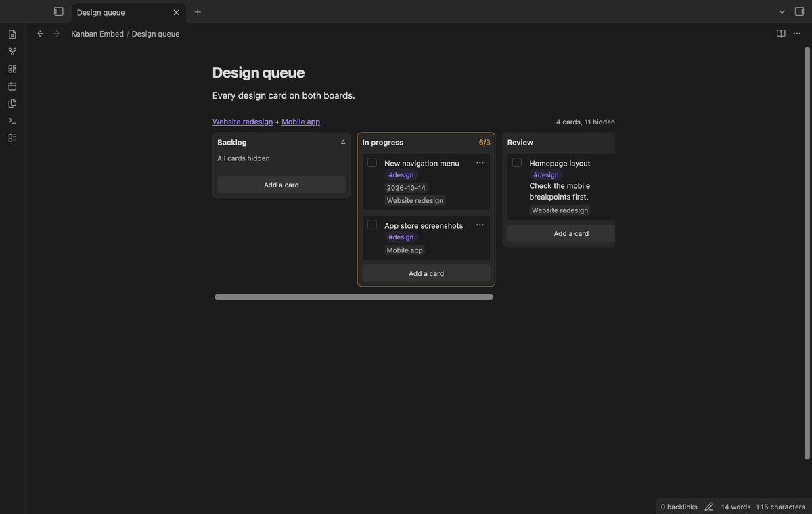Click the #design tag on New navigation menu

pos(401,175)
